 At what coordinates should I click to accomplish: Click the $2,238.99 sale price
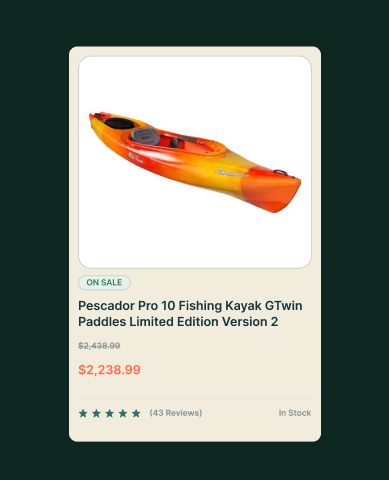coord(109,370)
